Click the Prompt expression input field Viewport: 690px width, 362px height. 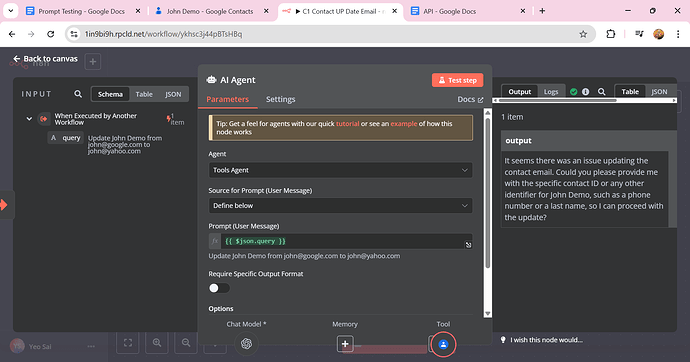click(x=343, y=241)
